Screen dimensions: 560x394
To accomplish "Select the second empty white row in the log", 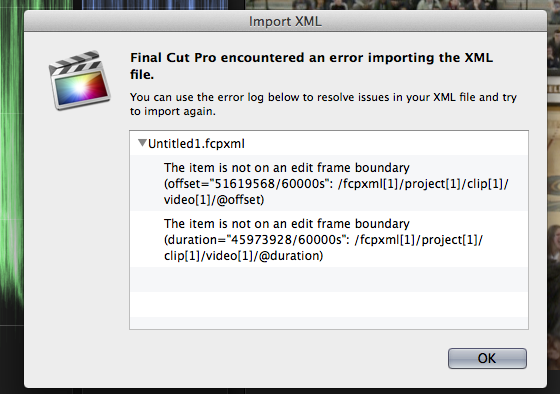I will pyautogui.click(x=329, y=304).
